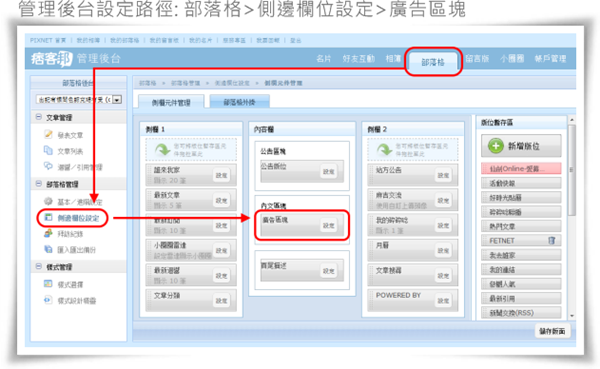The height and width of the screenshot is (369, 600).
Task: Open the 相簿 menu
Action: [x=393, y=59]
